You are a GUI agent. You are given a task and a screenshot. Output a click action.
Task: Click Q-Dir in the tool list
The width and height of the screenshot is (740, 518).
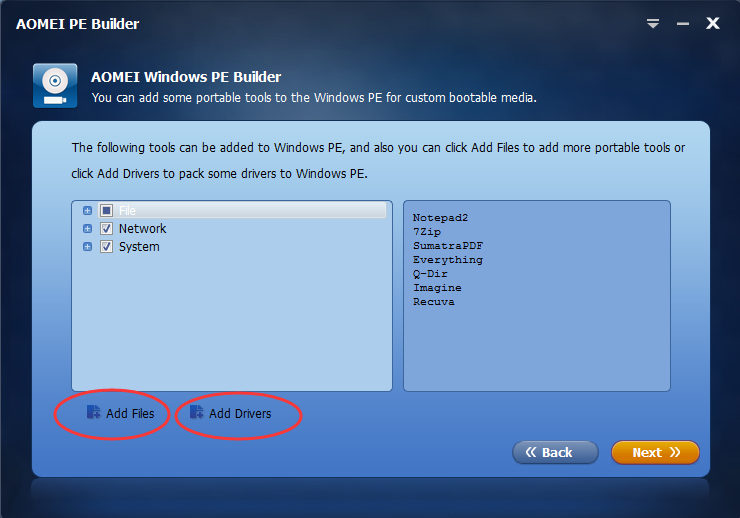(430, 274)
